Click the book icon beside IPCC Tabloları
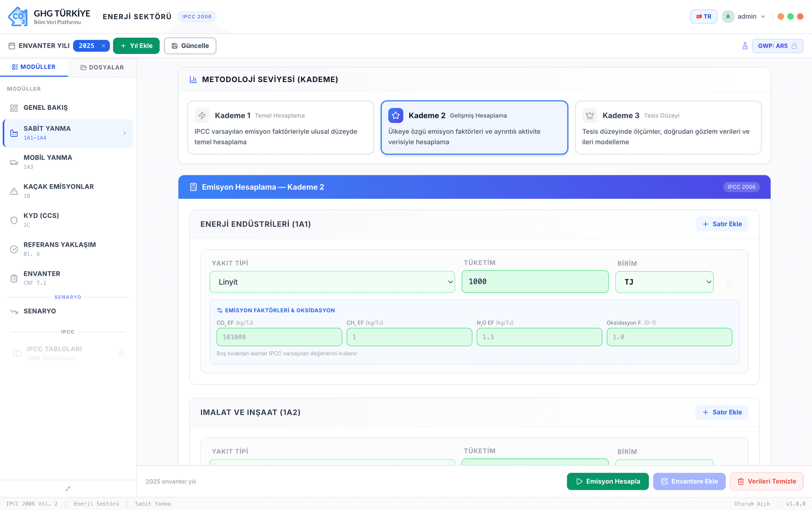The width and height of the screenshot is (812, 510). 17,353
